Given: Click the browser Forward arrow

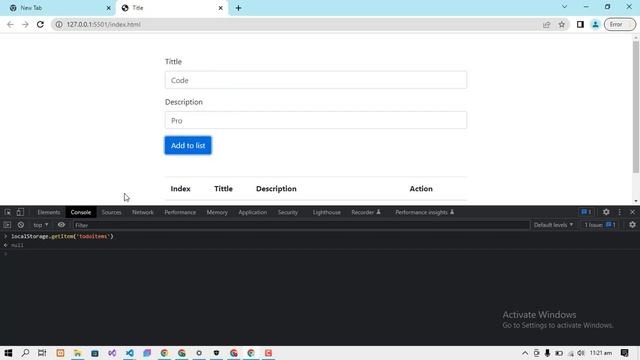Looking at the screenshot, I should coord(25,24).
